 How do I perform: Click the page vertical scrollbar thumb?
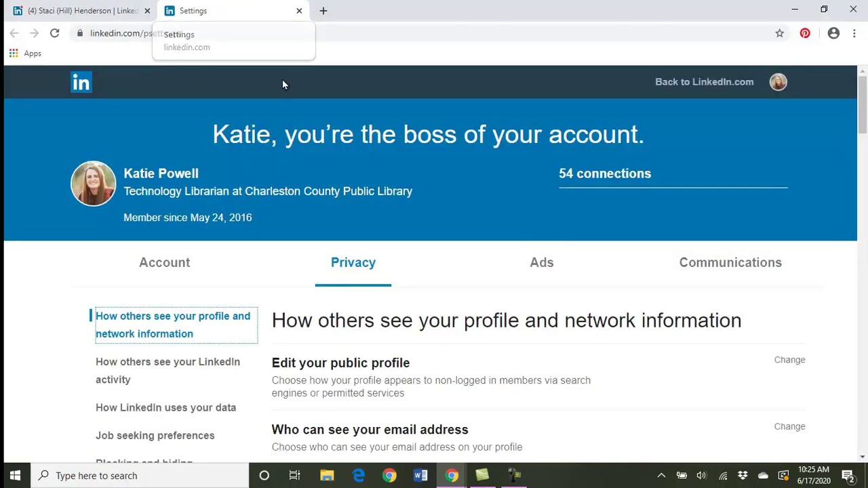[x=863, y=105]
